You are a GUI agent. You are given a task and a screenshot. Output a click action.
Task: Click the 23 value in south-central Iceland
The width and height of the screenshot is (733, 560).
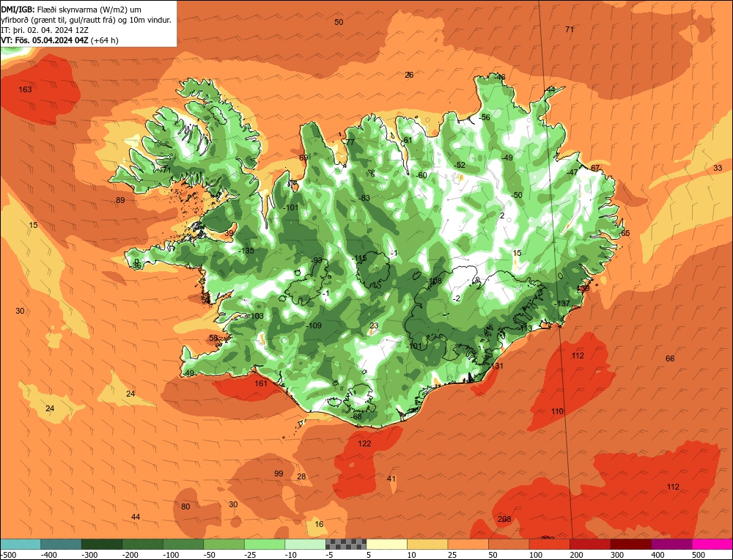pos(374,325)
